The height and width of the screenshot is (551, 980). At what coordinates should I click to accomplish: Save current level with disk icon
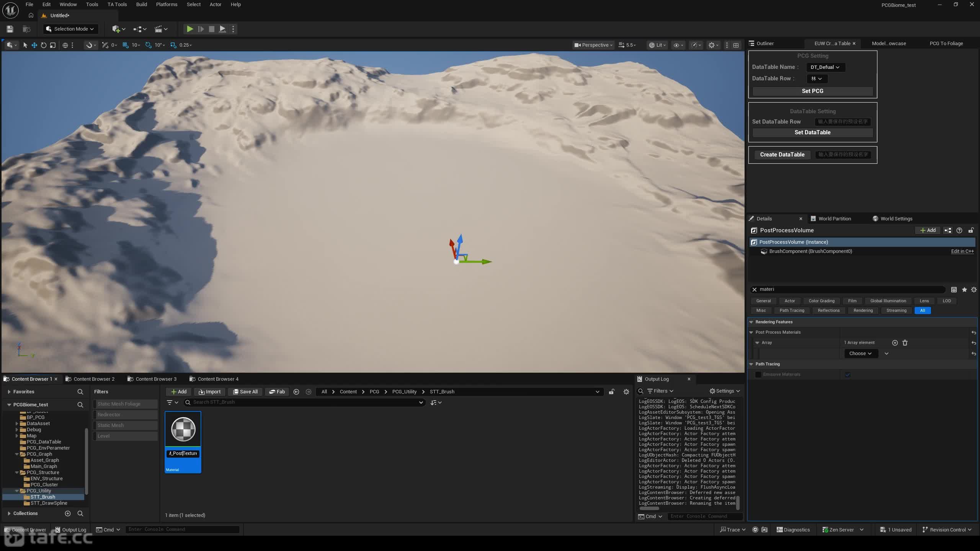(10, 29)
